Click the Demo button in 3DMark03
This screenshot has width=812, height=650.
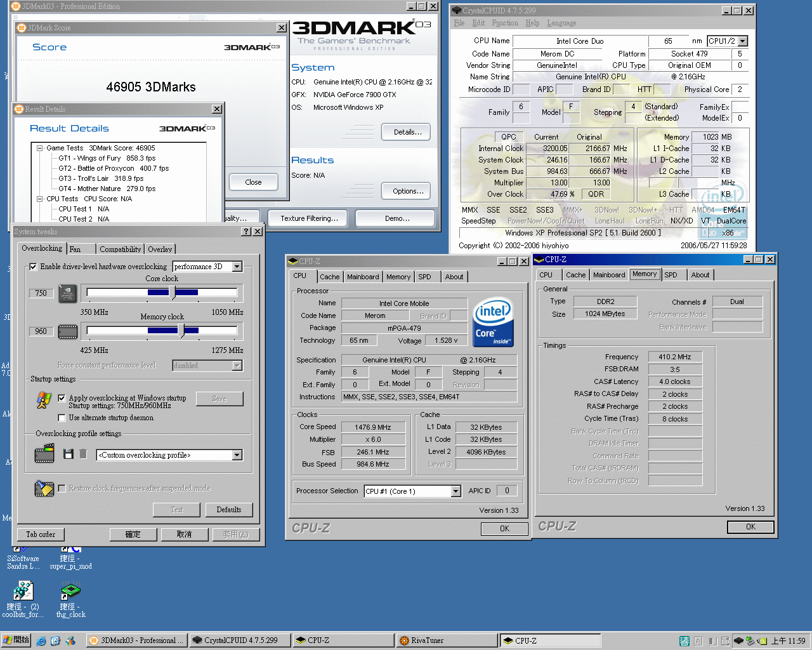(396, 218)
